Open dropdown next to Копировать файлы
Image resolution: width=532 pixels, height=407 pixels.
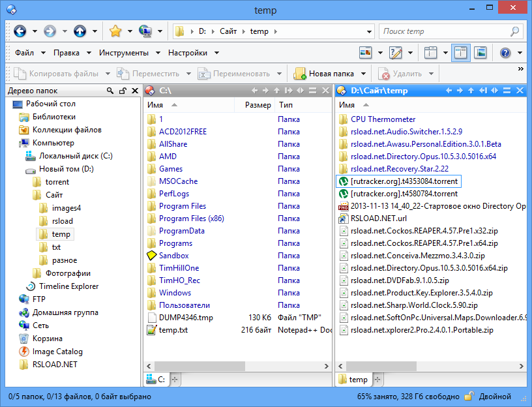point(106,74)
